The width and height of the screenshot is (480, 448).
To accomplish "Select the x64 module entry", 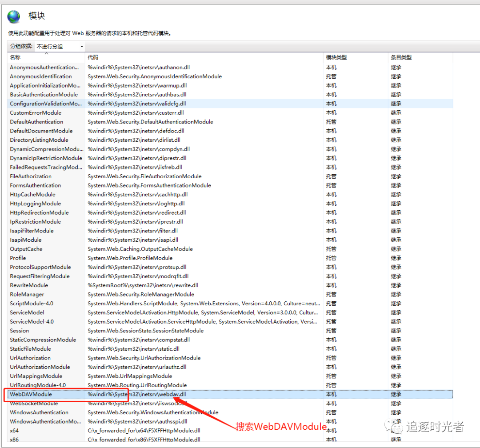I will tap(15, 431).
